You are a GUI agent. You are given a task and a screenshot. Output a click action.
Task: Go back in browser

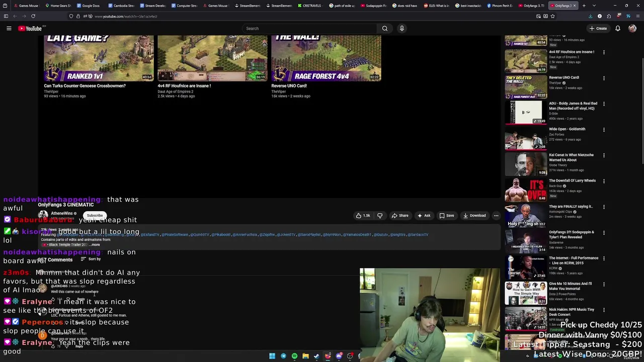(15, 16)
